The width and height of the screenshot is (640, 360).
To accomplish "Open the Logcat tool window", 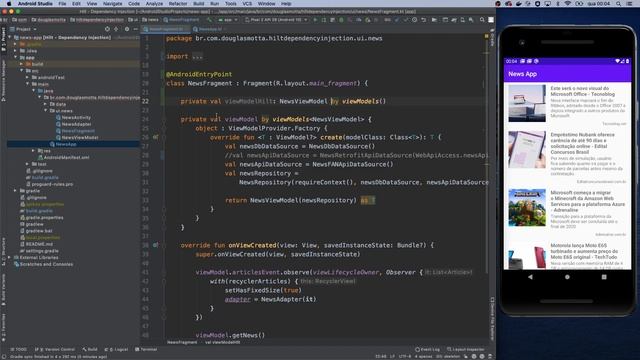I will (116, 349).
